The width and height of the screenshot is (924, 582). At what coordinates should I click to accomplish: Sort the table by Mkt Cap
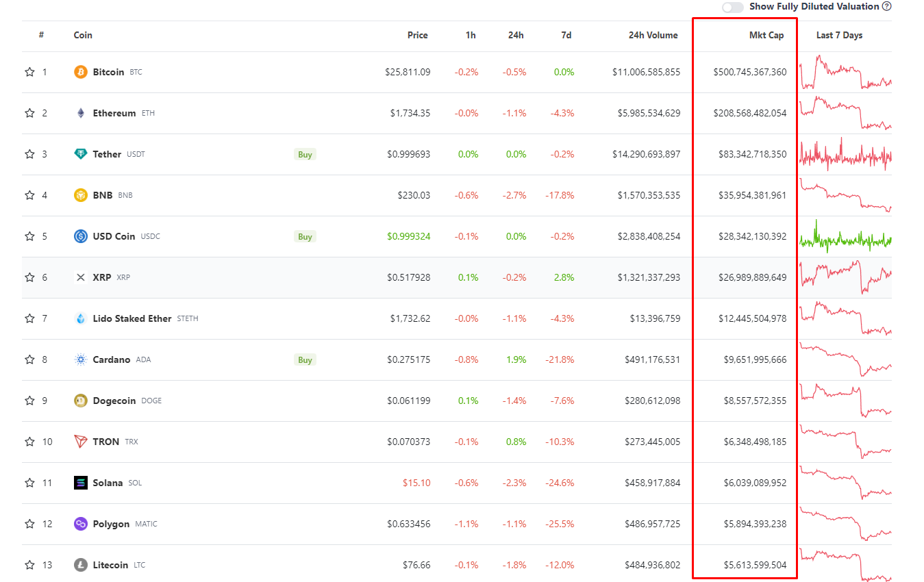pyautogui.click(x=766, y=35)
